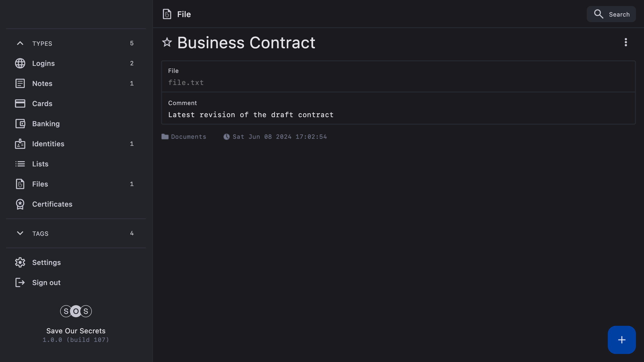The image size is (644, 362).
Task: Click the Notes document icon
Action: (x=20, y=83)
